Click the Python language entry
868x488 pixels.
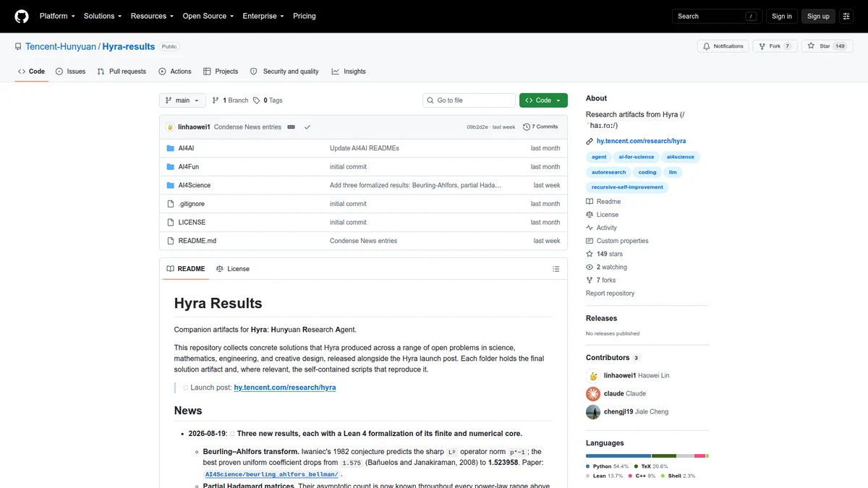tap(608, 466)
